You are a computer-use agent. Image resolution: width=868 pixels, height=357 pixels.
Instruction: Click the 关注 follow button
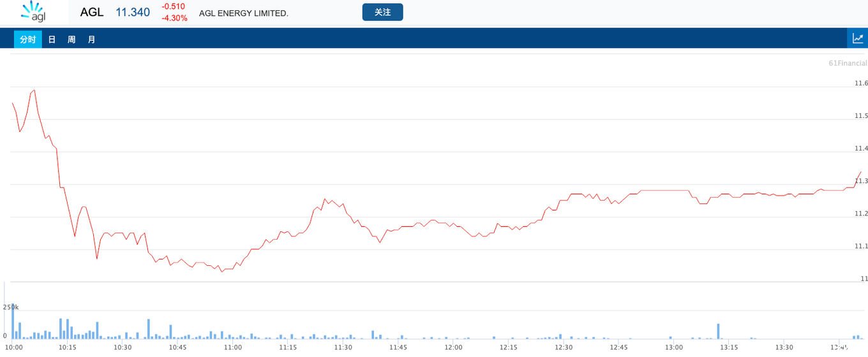[x=382, y=12]
